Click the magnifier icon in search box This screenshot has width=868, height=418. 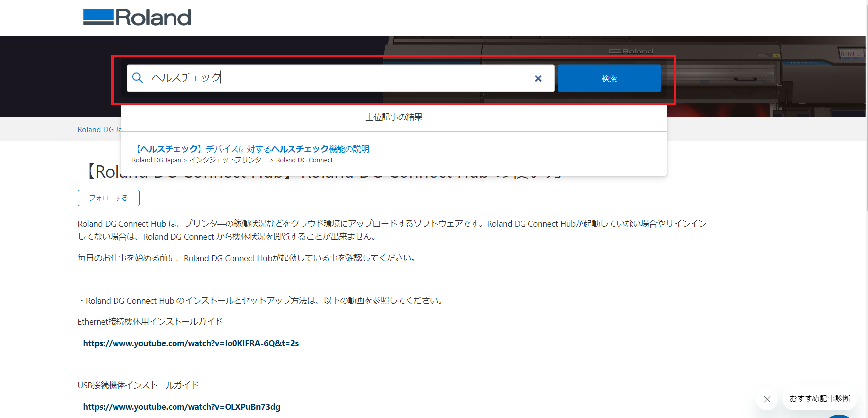point(138,78)
